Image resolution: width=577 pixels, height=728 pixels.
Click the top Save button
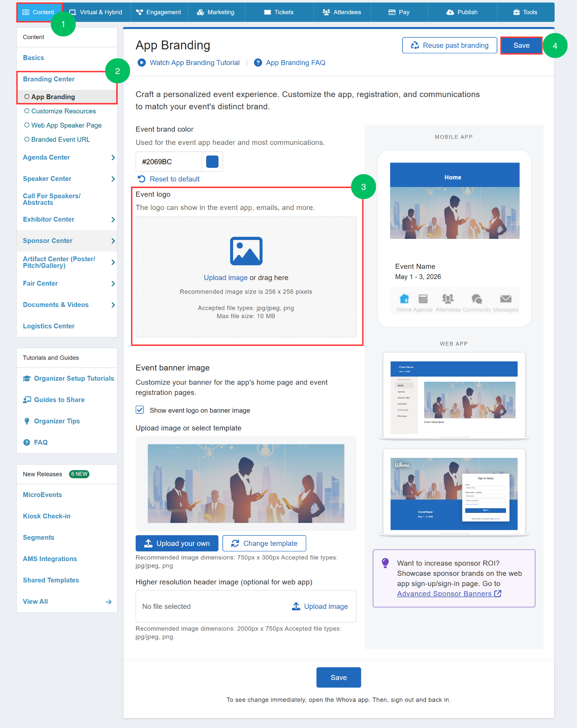pos(521,45)
